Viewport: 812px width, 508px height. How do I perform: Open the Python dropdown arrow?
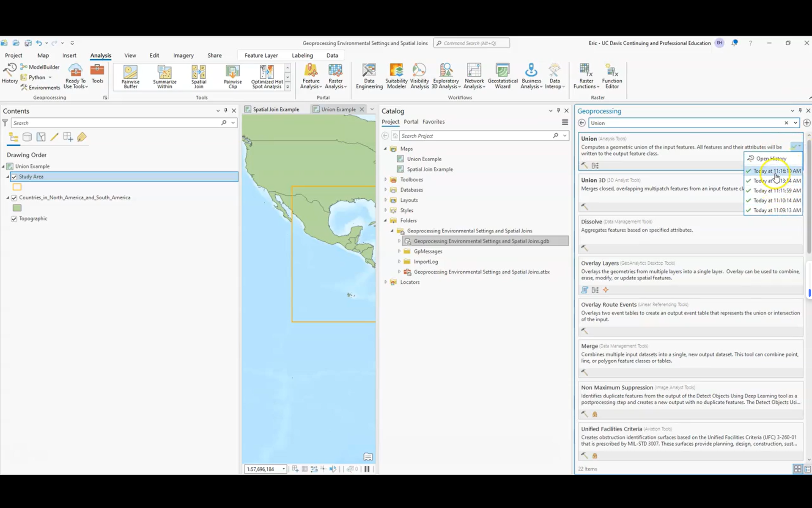[x=50, y=77]
